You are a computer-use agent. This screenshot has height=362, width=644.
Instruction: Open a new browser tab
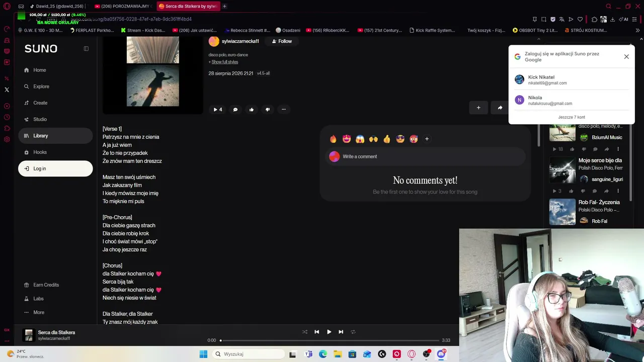click(x=224, y=7)
